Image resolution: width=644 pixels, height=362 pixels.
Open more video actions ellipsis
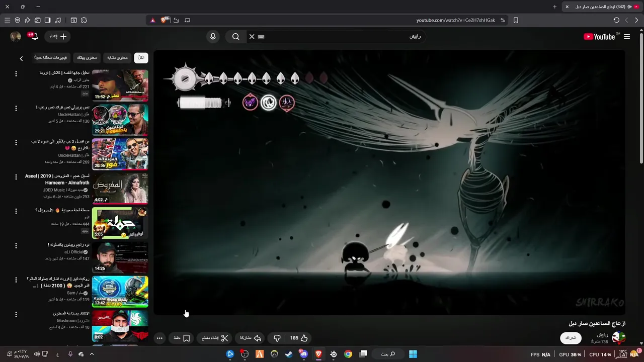click(x=159, y=338)
